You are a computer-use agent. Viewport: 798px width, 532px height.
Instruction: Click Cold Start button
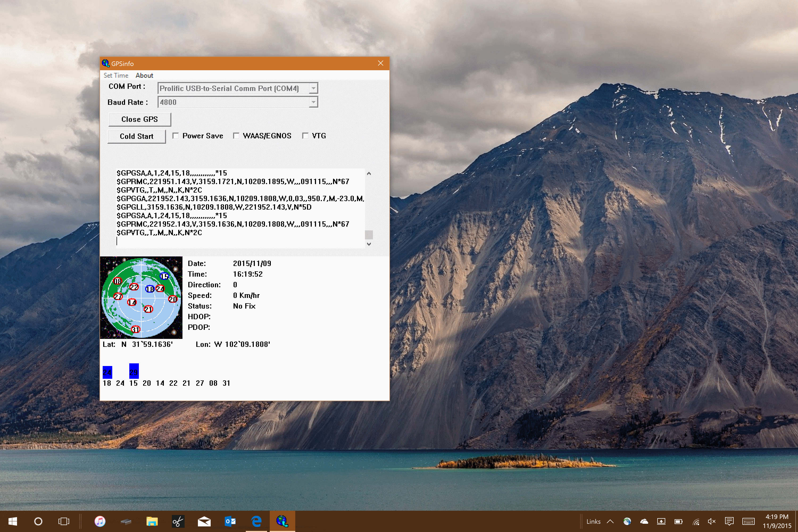click(x=136, y=136)
